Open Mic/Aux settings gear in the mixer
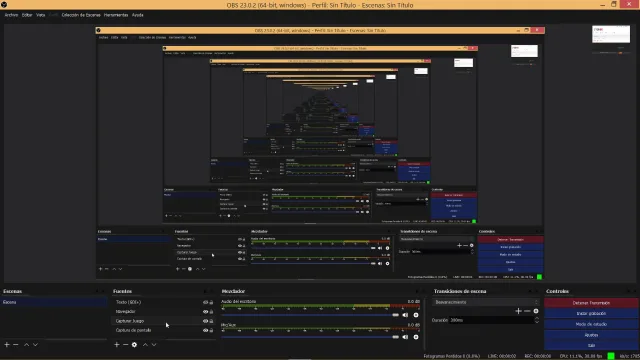The width and height of the screenshot is (640, 360). [416, 337]
